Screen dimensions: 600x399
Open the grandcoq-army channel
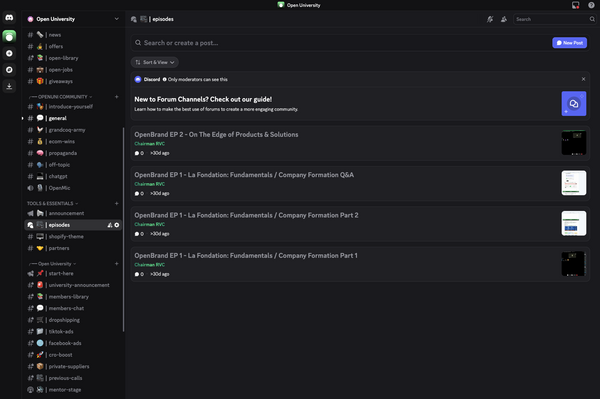[x=73, y=130]
